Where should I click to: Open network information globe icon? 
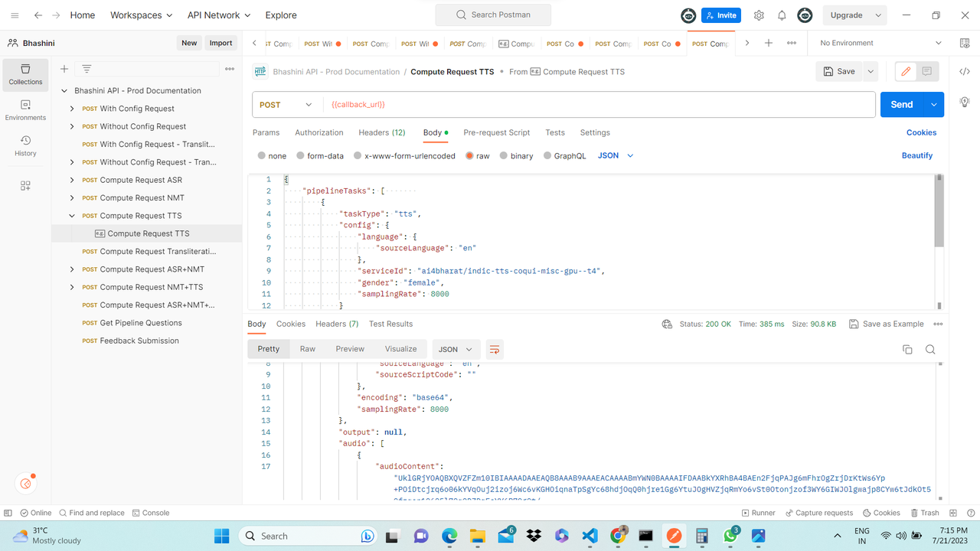[x=667, y=324]
